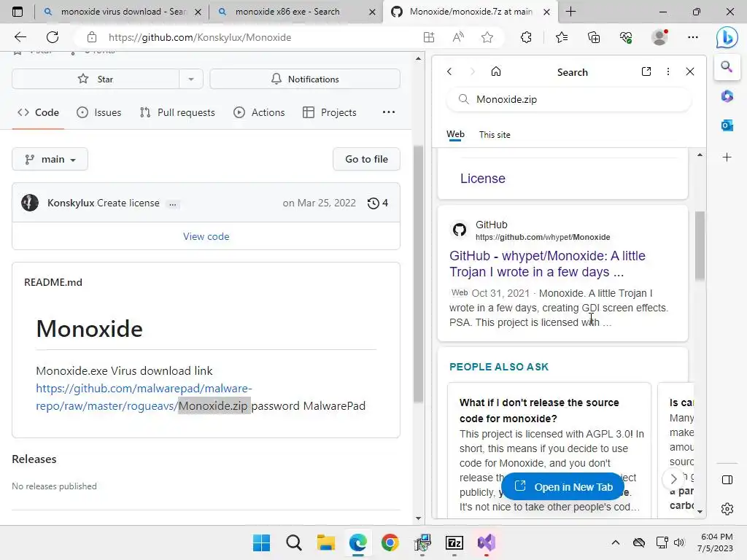Select the Code repository tab

tap(38, 112)
